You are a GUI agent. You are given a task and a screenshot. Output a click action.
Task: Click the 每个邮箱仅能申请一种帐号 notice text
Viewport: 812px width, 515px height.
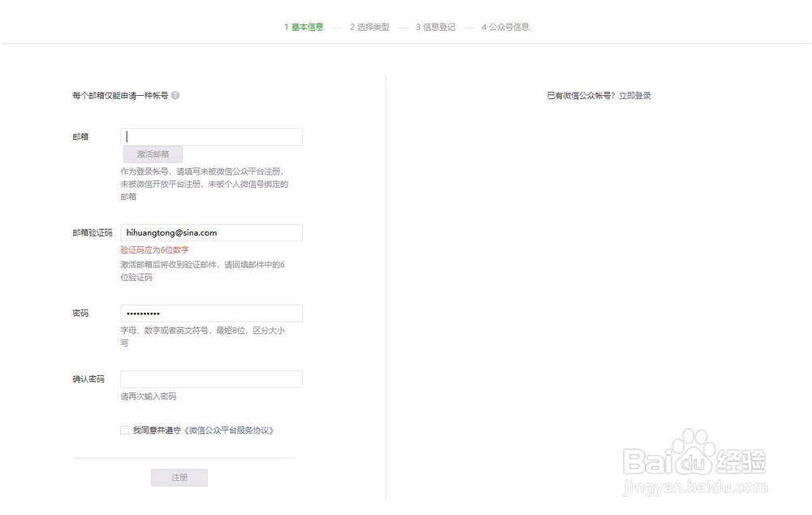(x=119, y=95)
